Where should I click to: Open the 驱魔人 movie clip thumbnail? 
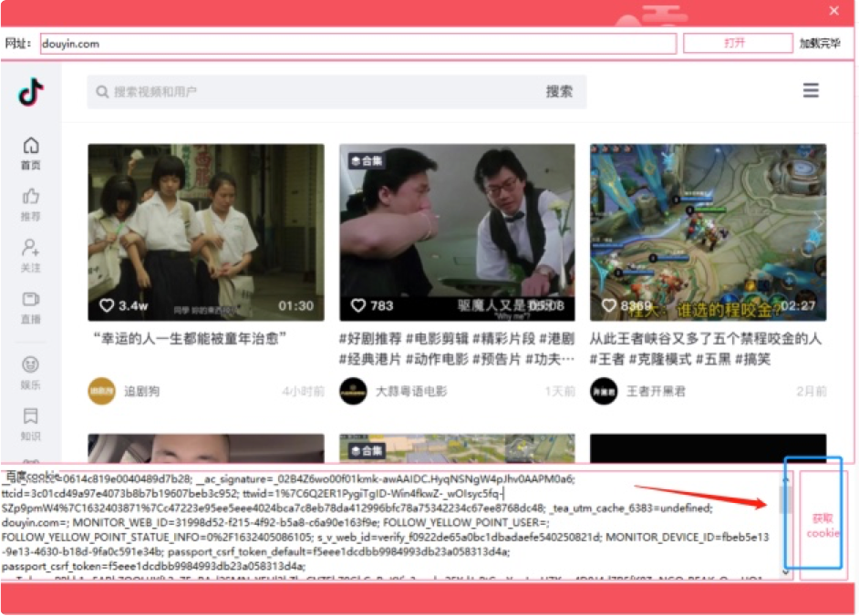pos(457,232)
